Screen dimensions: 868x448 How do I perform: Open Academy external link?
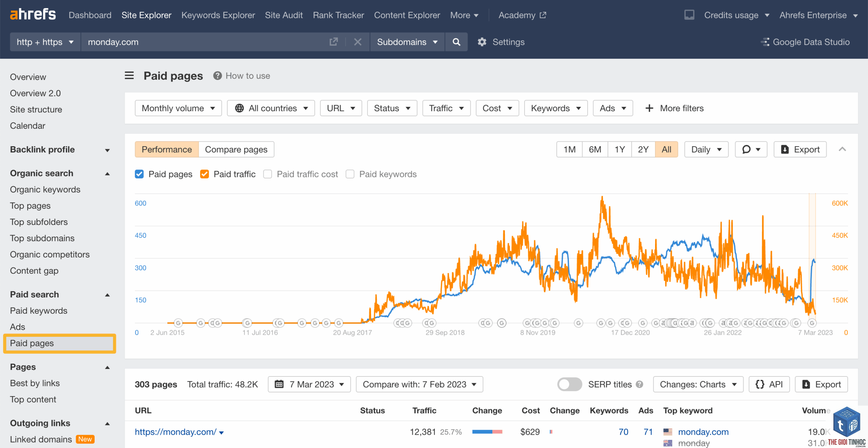522,15
